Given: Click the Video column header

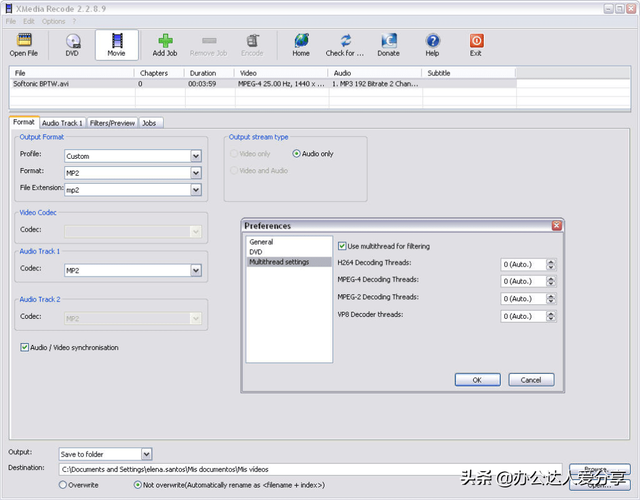Looking at the screenshot, I should [282, 73].
